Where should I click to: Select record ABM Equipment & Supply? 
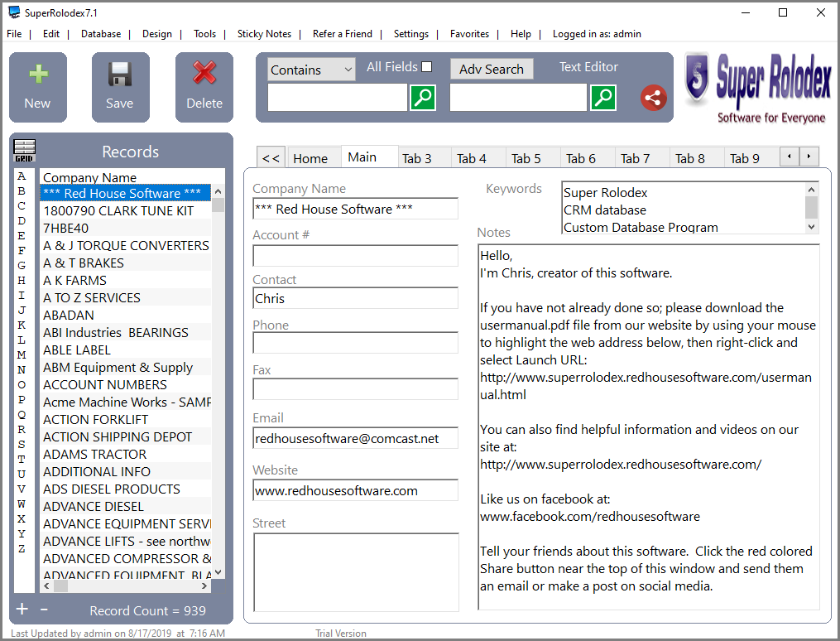coord(126,368)
